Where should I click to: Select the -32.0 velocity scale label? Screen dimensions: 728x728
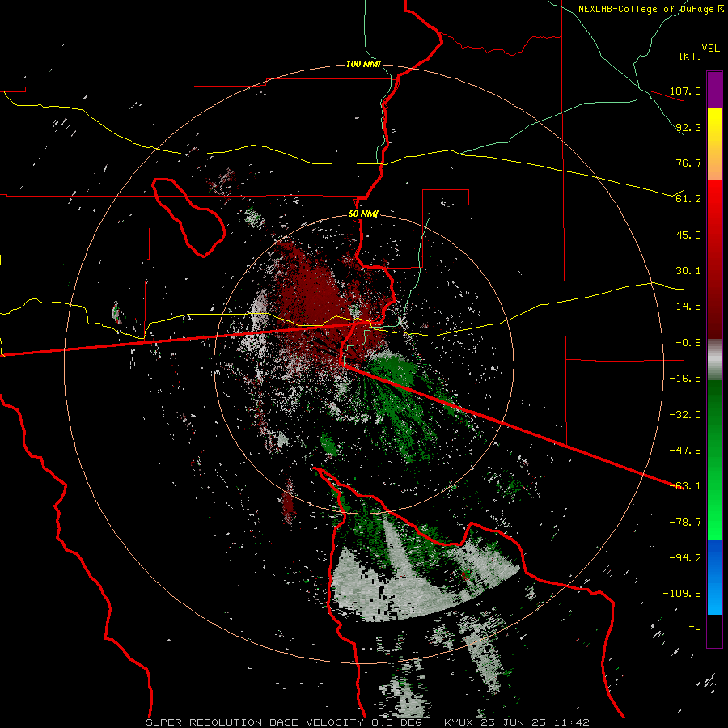tap(686, 415)
